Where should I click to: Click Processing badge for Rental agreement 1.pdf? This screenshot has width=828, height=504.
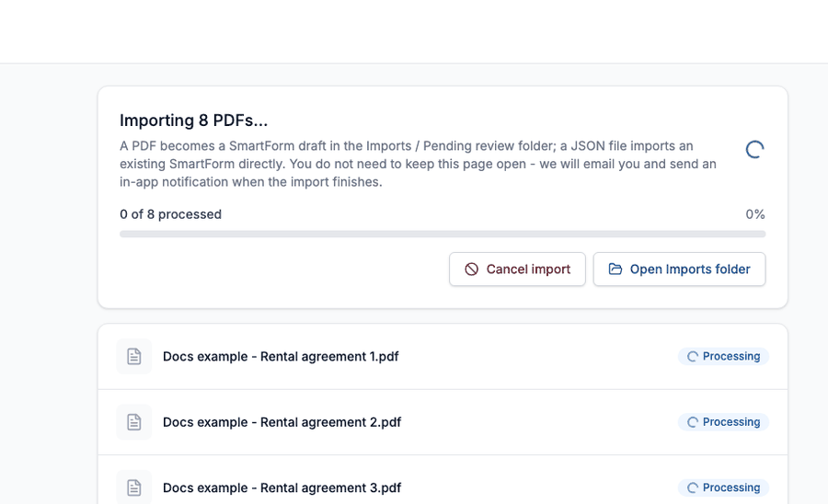[723, 356]
